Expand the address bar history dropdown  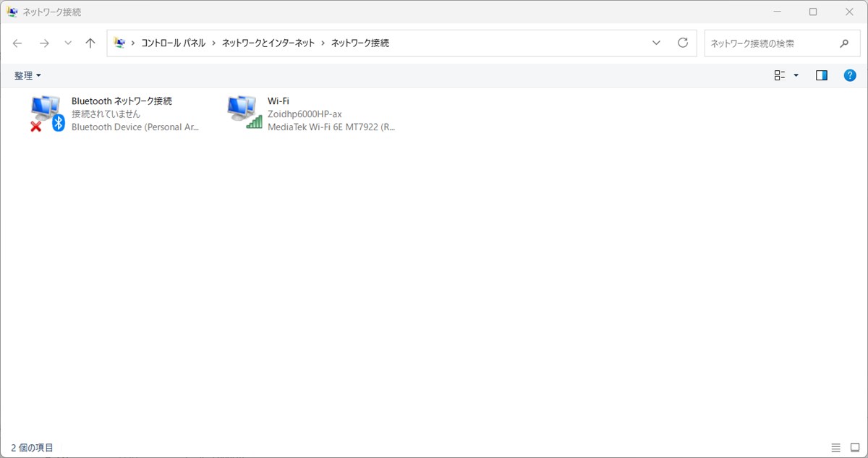(x=657, y=43)
